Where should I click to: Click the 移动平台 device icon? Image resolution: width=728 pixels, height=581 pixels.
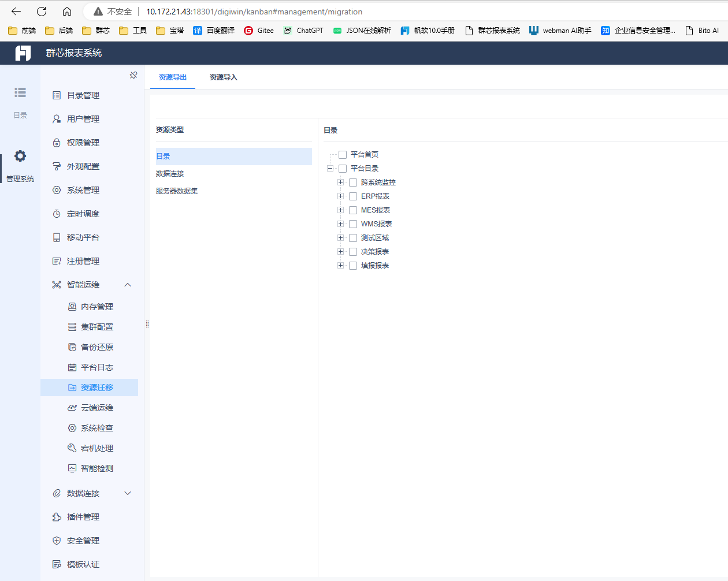click(x=57, y=237)
